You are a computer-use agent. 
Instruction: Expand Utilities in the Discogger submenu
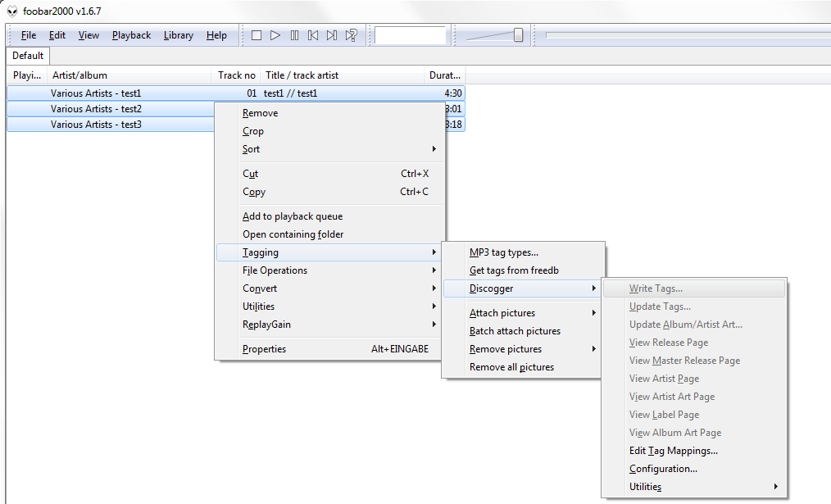694,487
